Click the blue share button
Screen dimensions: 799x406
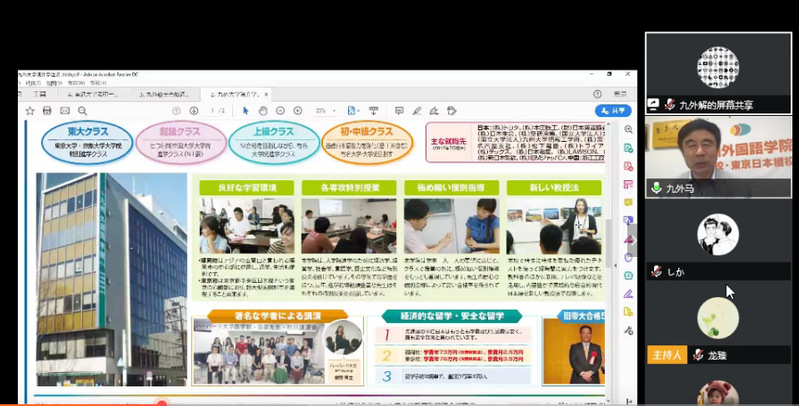coord(612,110)
